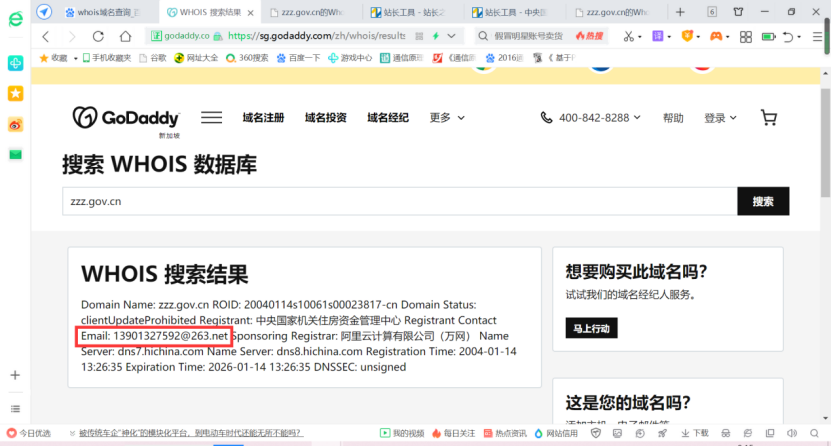Viewport: 831px width, 446px height.
Task: Click the undo closed tab arrow icon
Action: 788,37
